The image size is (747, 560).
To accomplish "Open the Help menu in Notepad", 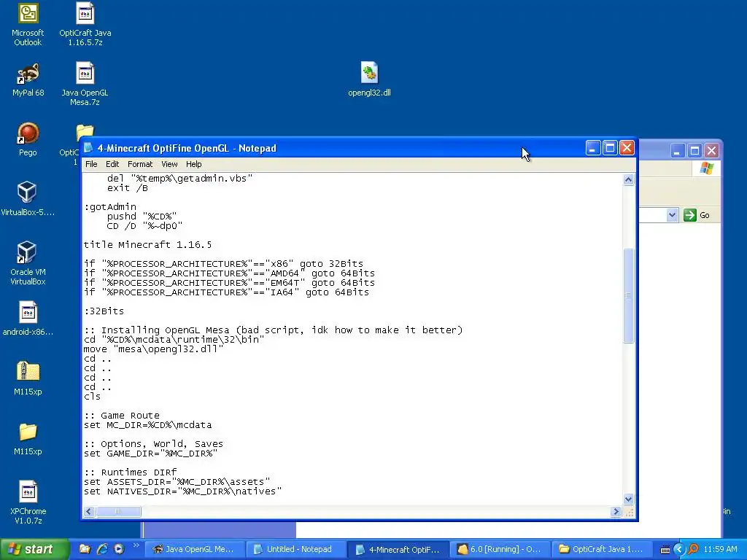I will point(193,164).
